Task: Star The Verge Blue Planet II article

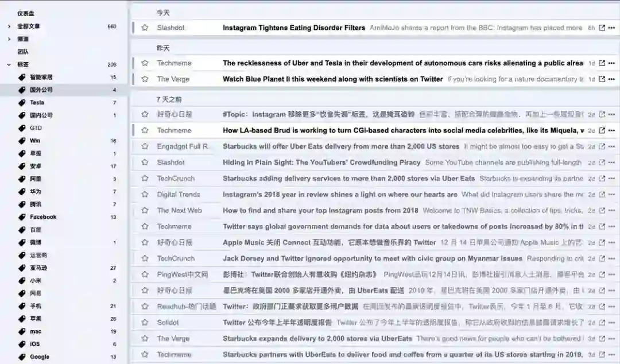Action: [145, 79]
